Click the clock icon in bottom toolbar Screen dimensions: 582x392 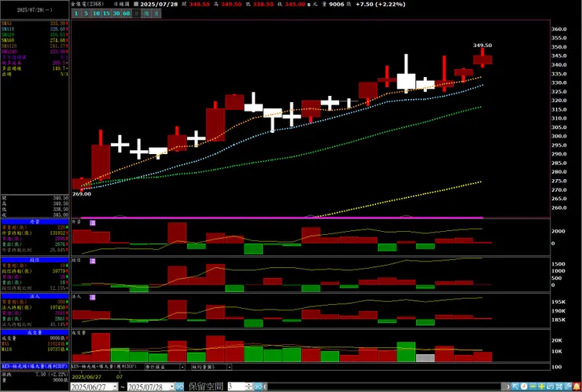(524, 387)
